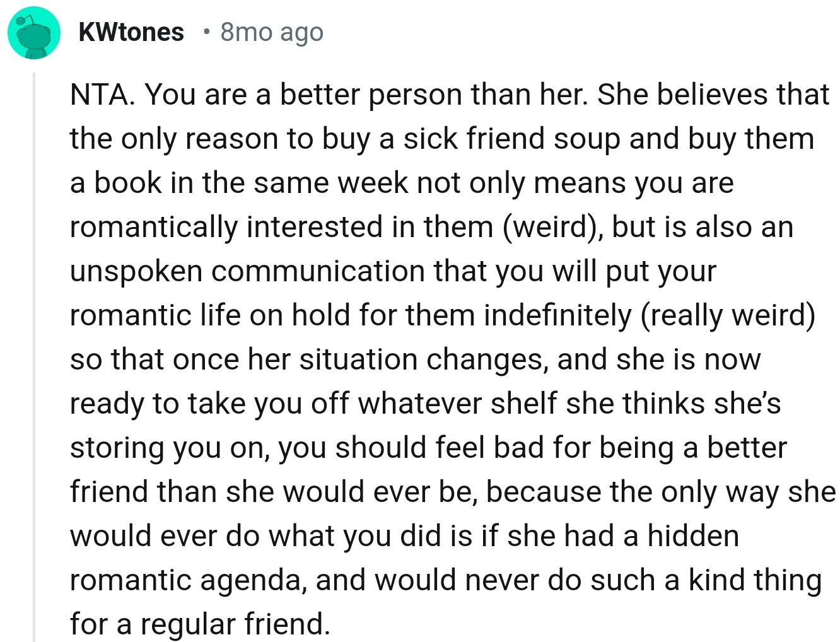Click the final line "for a regular friend."
Image resolution: width=840 pixels, height=642 pixels.
pos(200,624)
